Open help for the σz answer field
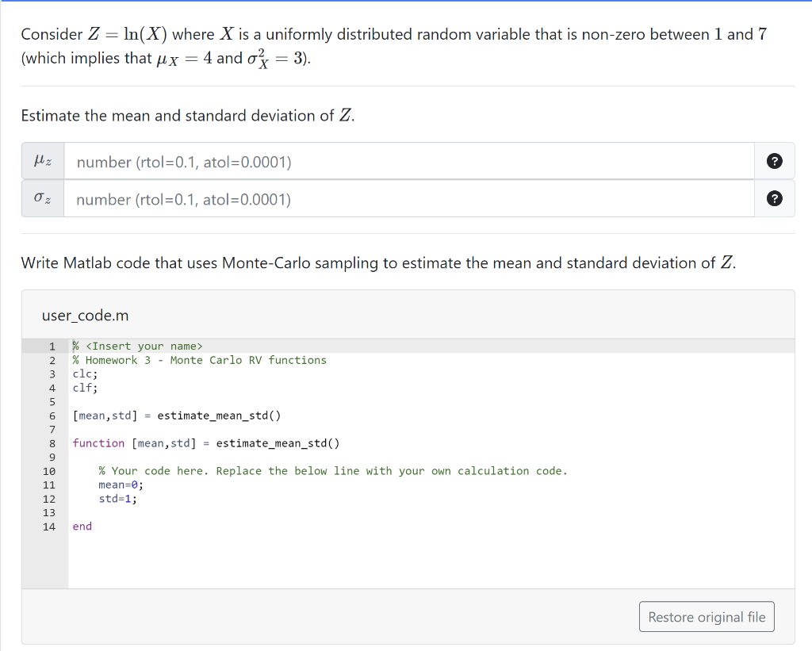The height and width of the screenshot is (651, 812). pos(775,197)
